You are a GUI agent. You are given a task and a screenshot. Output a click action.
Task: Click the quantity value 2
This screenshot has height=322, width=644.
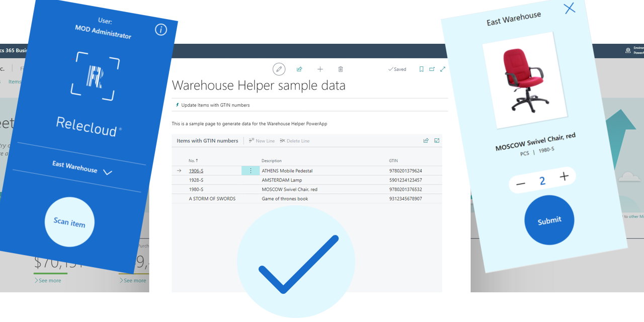[x=542, y=181]
